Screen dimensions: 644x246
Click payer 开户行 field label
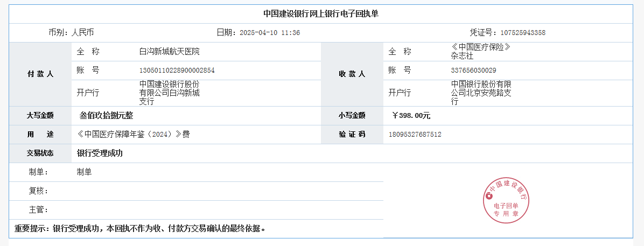coord(88,93)
